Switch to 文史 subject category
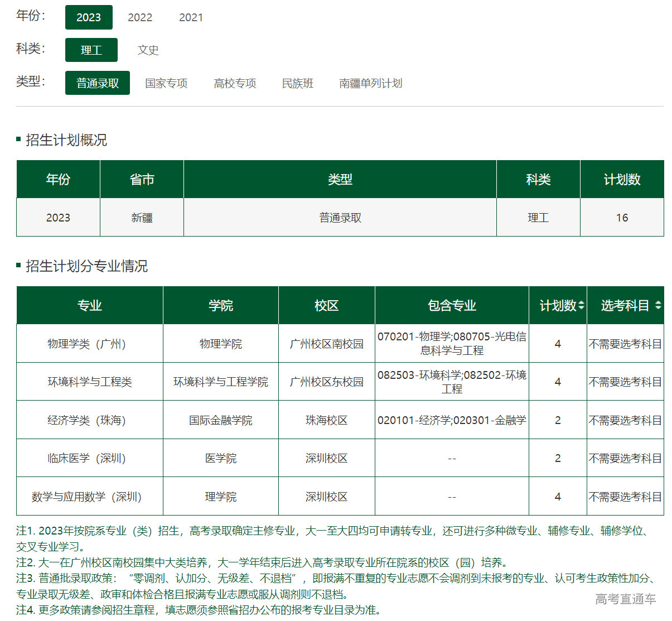 (148, 50)
